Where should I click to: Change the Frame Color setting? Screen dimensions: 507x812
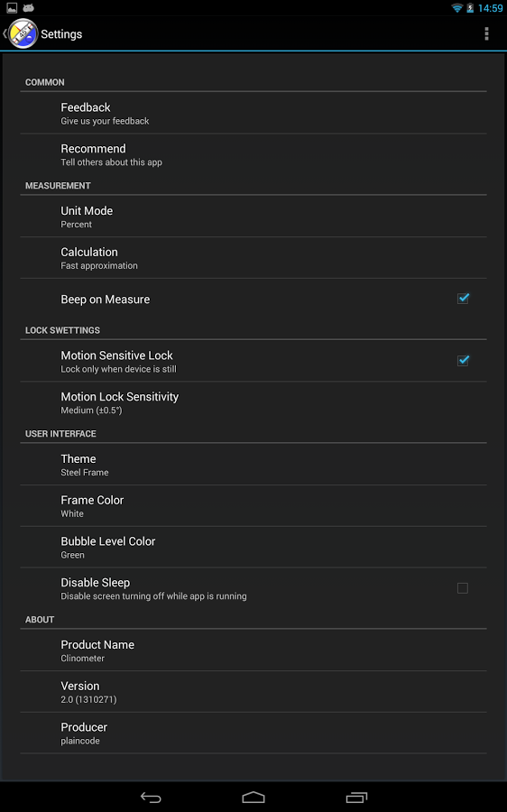[x=253, y=506]
